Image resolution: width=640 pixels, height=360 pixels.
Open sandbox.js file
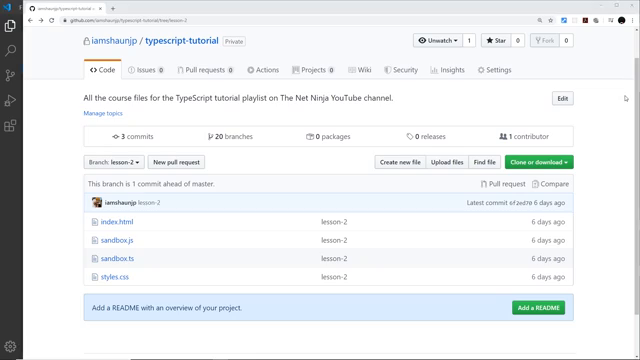(x=117, y=240)
